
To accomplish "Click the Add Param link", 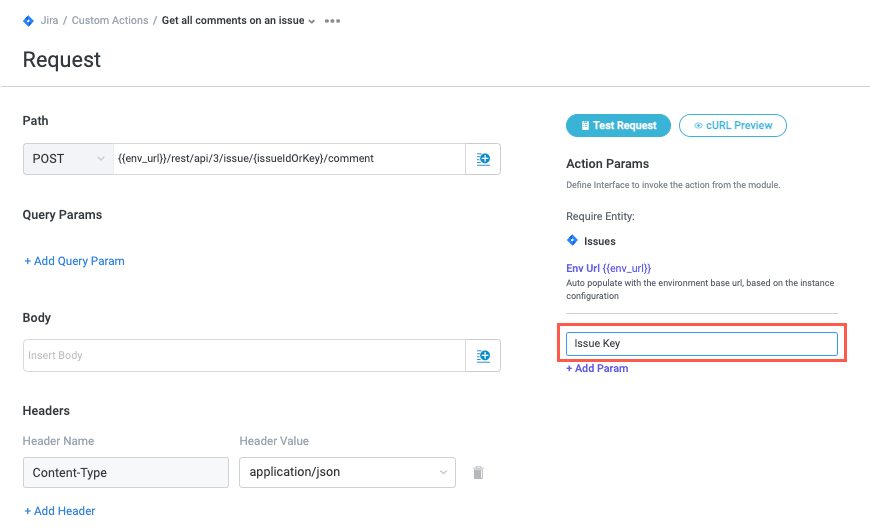I will point(597,368).
